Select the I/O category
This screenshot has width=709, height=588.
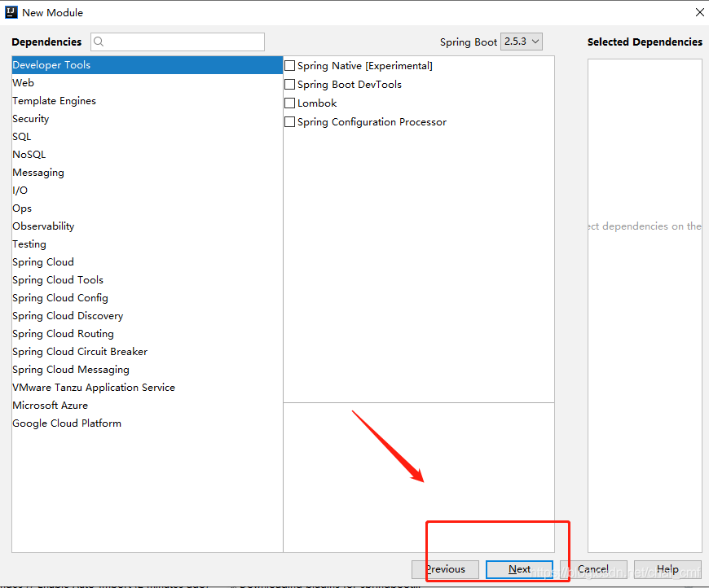pos(148,191)
